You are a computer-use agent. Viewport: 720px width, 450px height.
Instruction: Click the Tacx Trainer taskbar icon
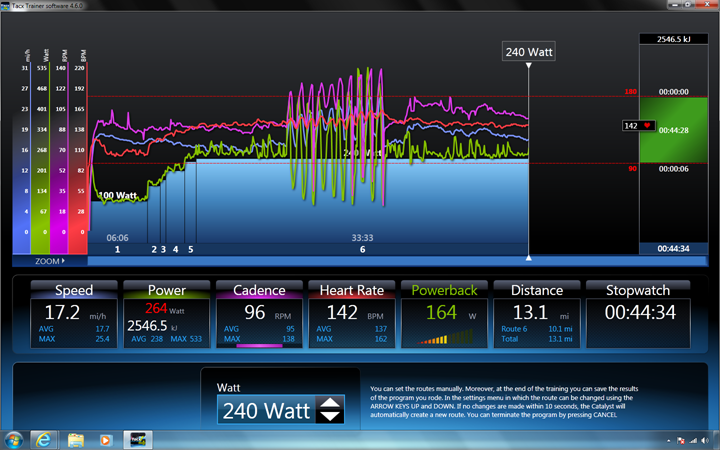pyautogui.click(x=138, y=440)
